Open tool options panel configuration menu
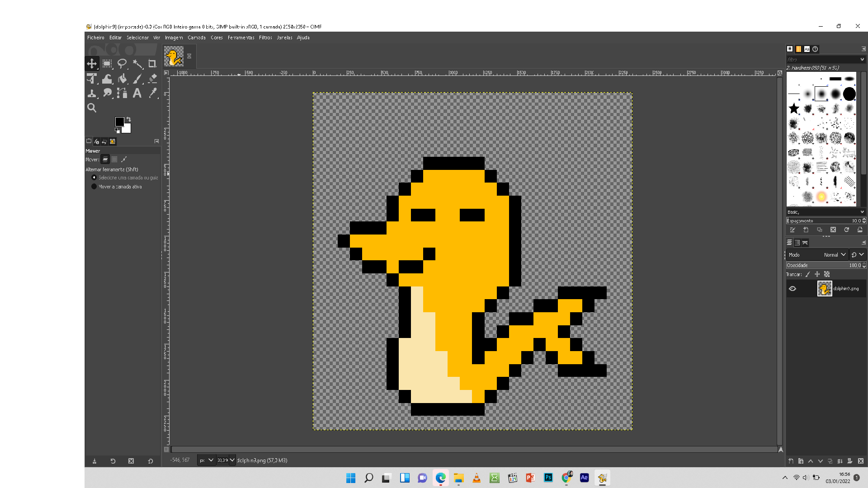The height and width of the screenshot is (488, 868). point(157,141)
